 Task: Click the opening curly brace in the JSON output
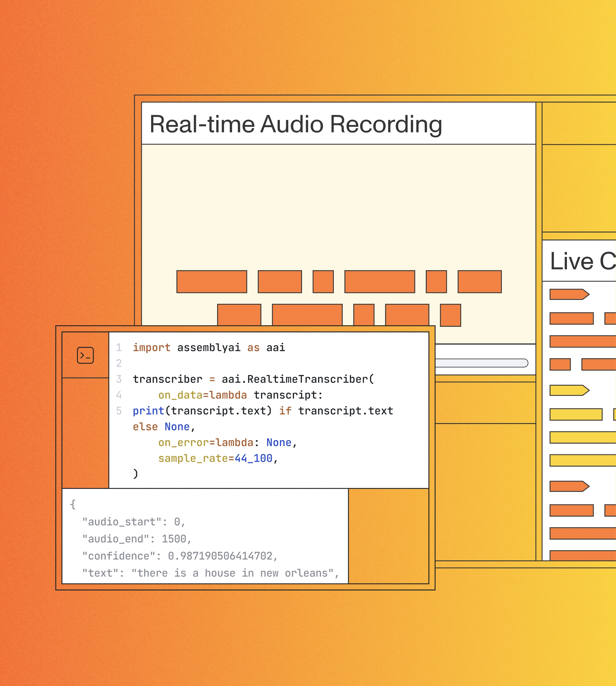(73, 504)
